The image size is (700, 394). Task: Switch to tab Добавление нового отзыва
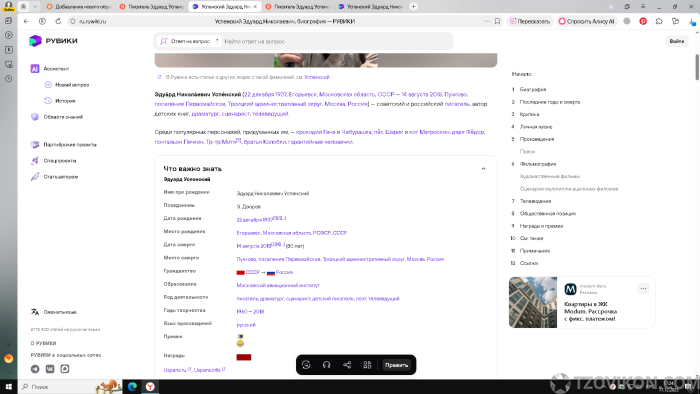(79, 6)
